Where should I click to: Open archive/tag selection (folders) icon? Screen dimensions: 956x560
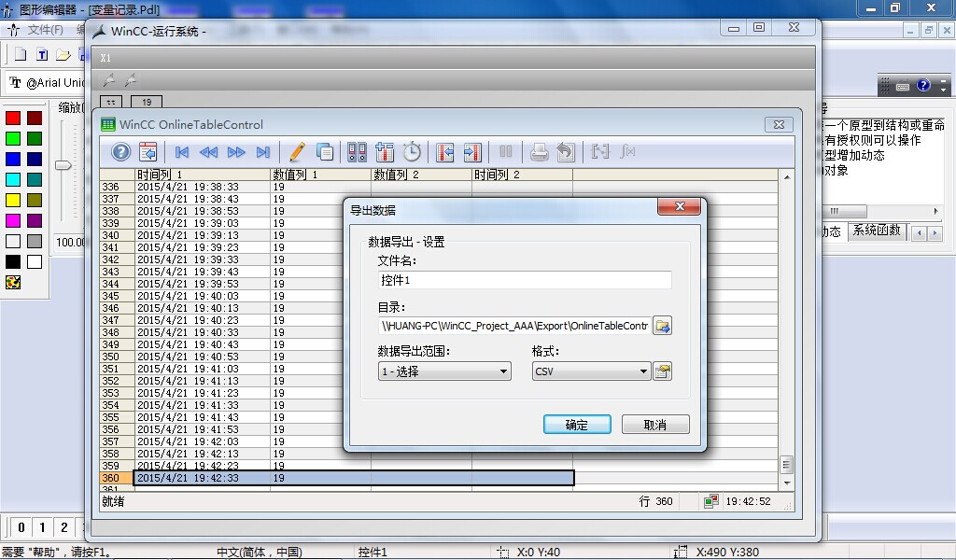357,151
